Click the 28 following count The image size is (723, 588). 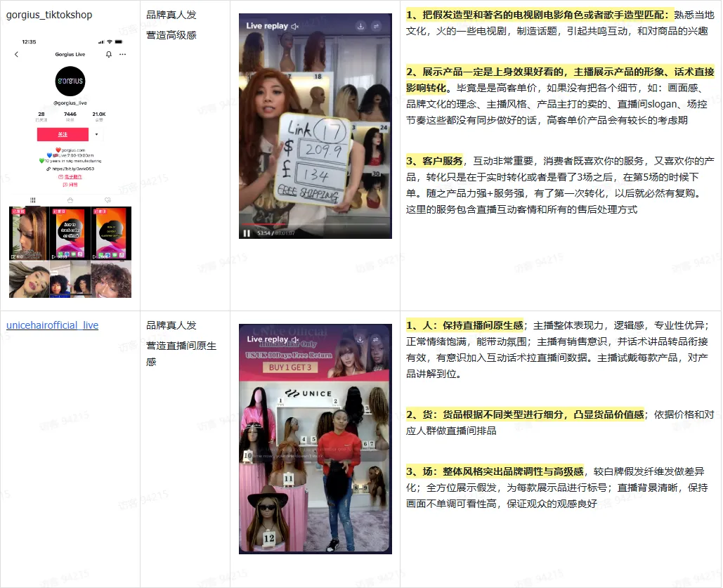pos(41,114)
